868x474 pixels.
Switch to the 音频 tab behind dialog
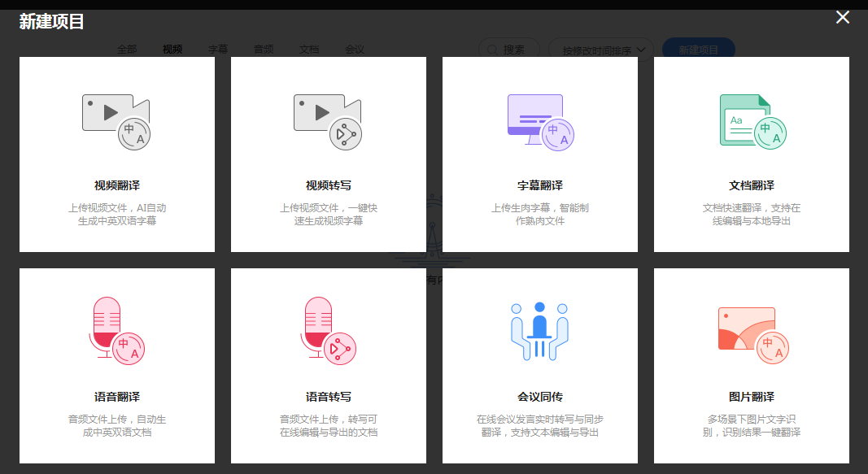pyautogui.click(x=264, y=50)
